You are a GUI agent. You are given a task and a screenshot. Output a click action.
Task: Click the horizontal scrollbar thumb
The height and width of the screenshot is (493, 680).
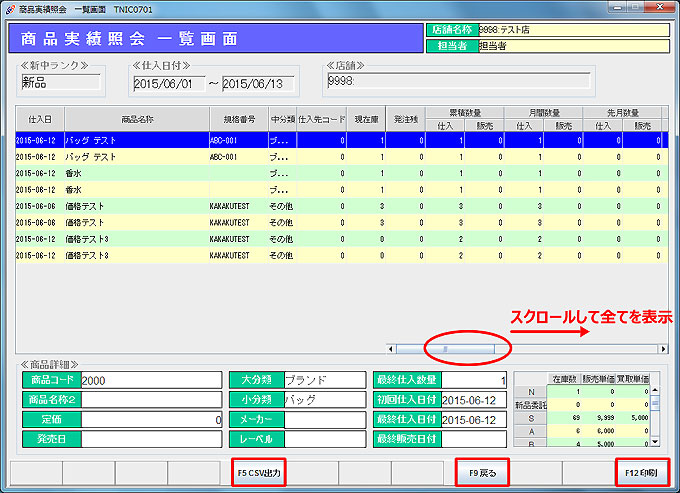point(445,349)
